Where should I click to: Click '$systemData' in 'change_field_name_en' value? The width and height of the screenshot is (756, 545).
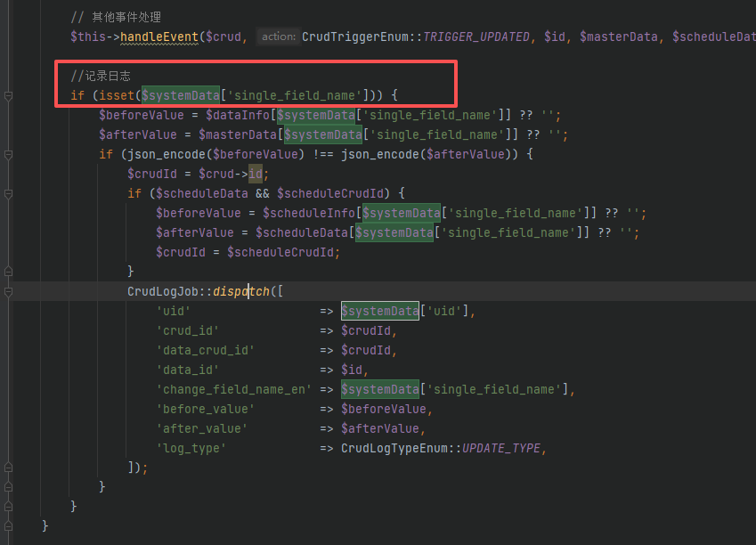(x=380, y=389)
